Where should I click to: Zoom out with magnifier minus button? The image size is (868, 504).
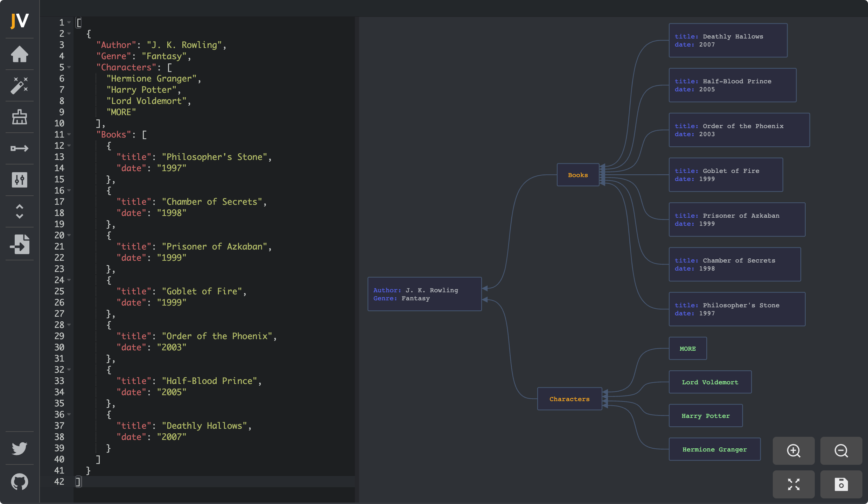841,451
